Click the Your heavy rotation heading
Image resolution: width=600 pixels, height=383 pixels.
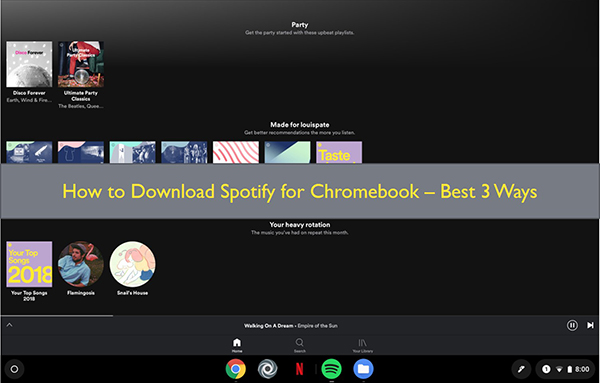click(x=300, y=225)
